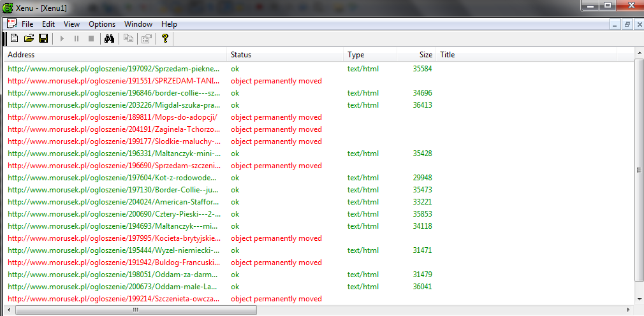Select the 198051/Oddam-za-darm URL row
This screenshot has height=316, width=644.
click(113, 275)
